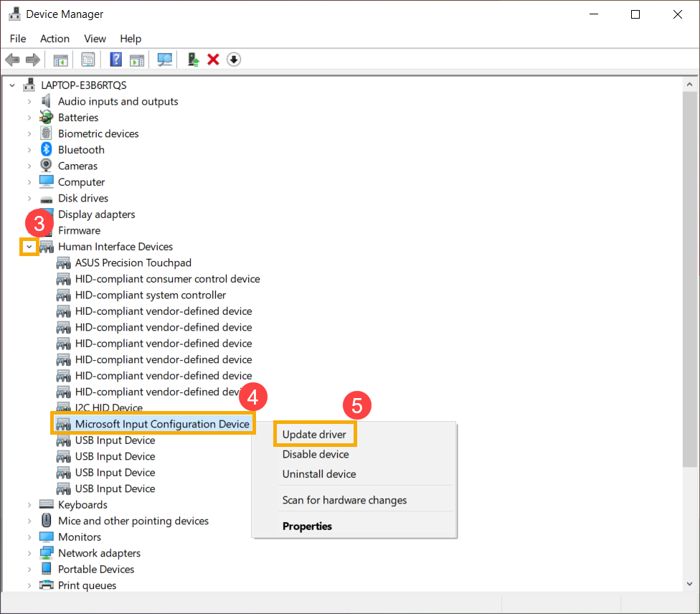Collapse the Human Interface Devices category
The height and width of the screenshot is (614, 700).
click(29, 247)
